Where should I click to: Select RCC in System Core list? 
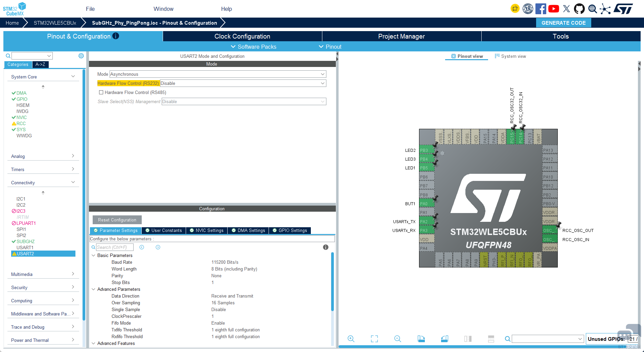click(x=21, y=123)
